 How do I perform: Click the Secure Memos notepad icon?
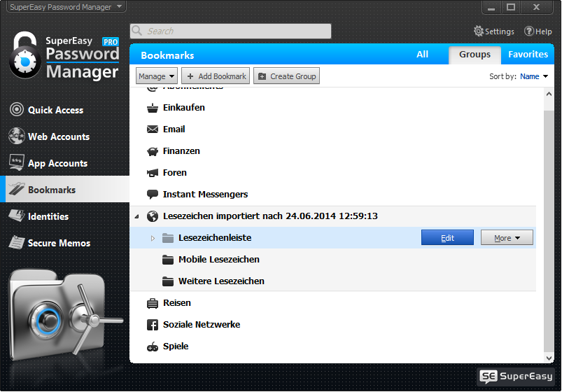pyautogui.click(x=17, y=242)
